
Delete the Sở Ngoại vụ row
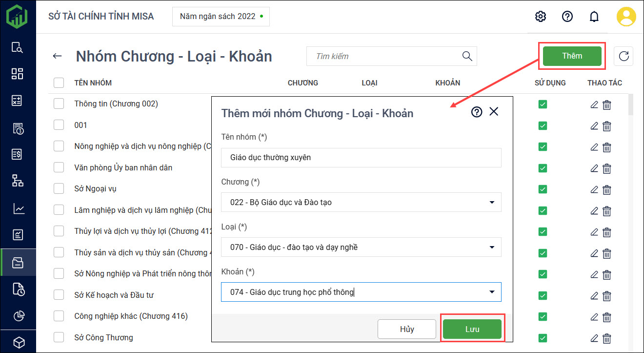click(607, 189)
